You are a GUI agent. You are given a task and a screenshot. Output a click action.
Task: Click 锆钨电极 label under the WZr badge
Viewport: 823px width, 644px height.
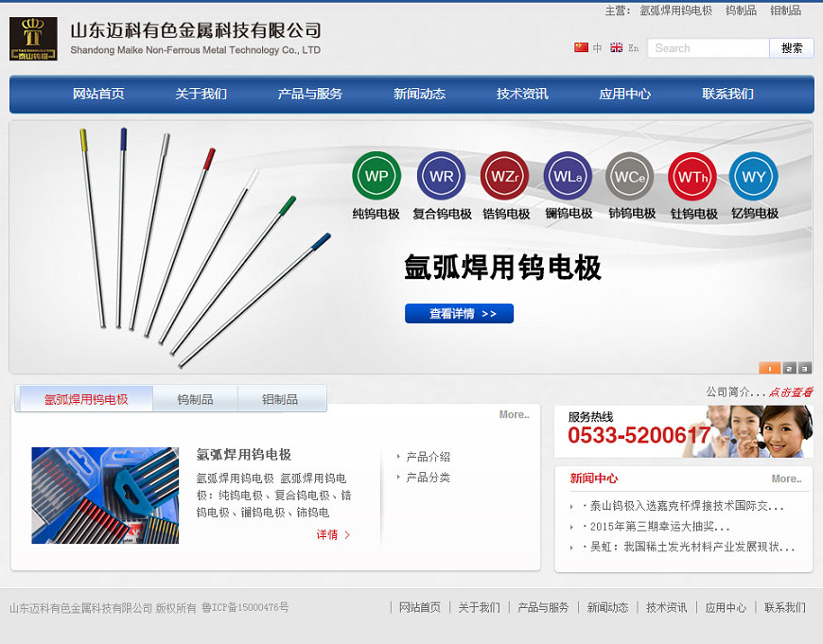coord(506,214)
